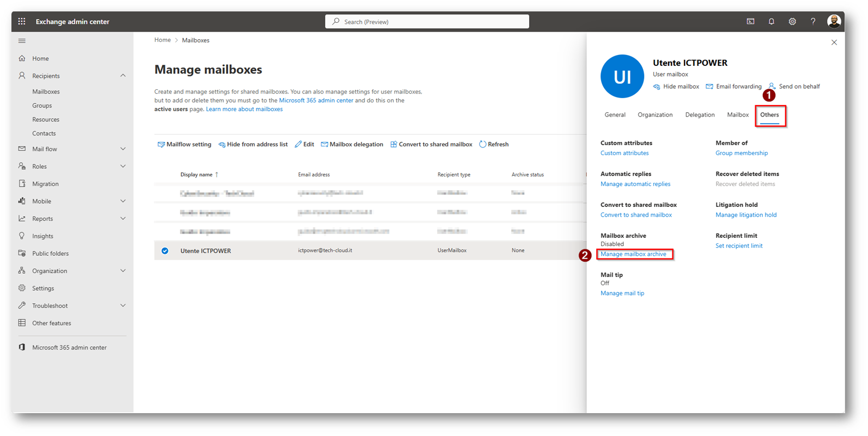This screenshot has height=436, width=868.
Task: Click the Mail flow envelope icon
Action: tap(22, 149)
